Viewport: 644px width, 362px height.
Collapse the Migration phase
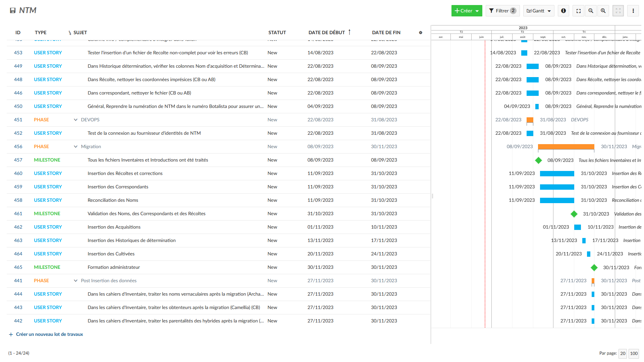pos(75,146)
